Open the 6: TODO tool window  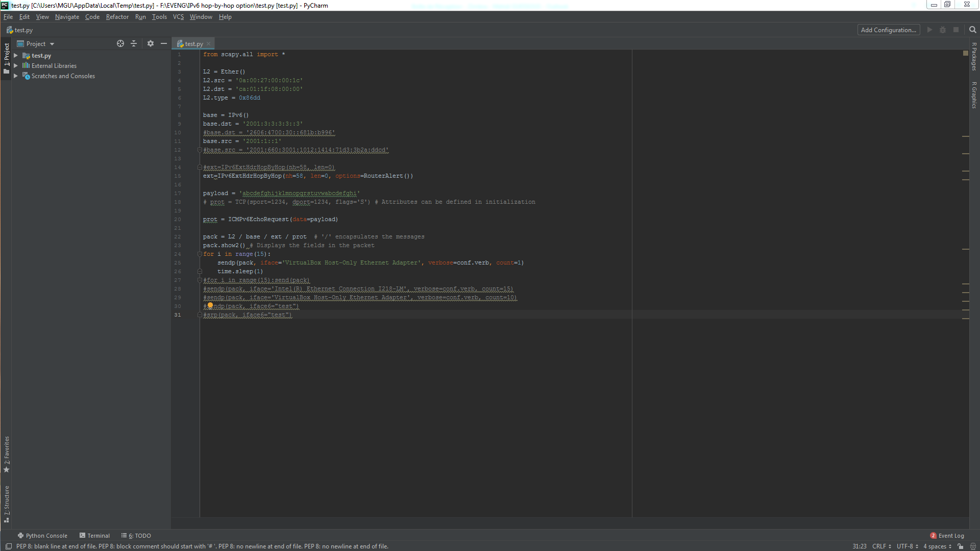[136, 536]
